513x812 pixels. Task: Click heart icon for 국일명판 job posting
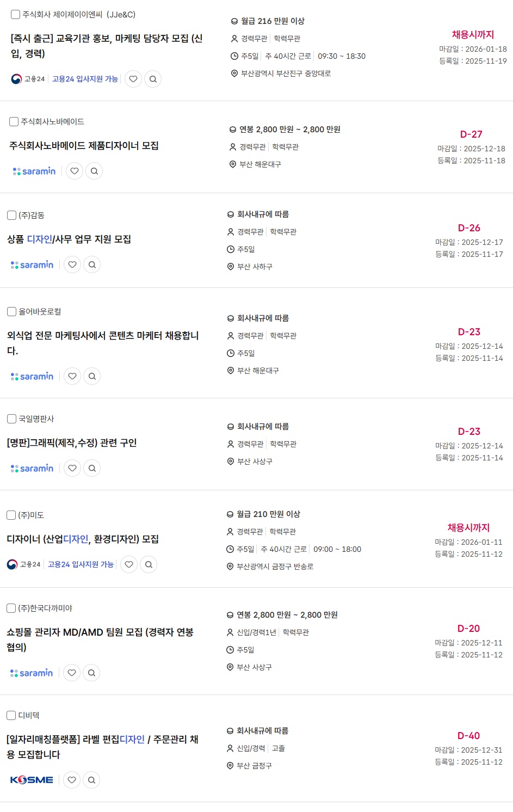pos(72,468)
